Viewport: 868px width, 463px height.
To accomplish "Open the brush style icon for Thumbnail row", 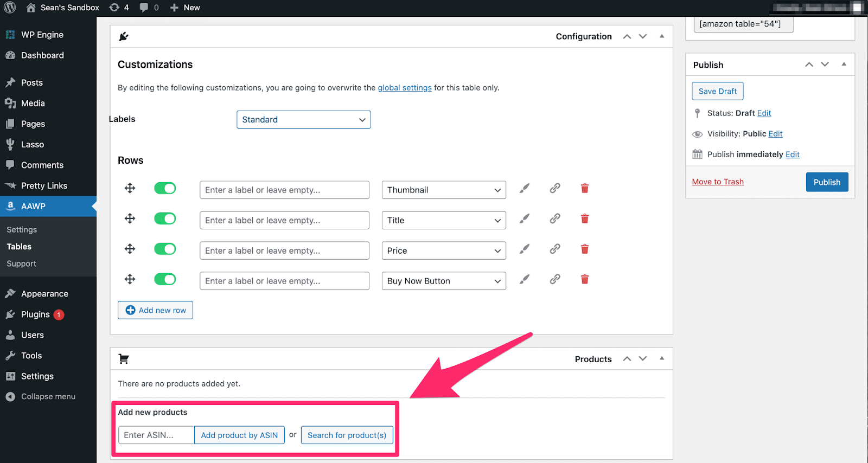I will [524, 188].
